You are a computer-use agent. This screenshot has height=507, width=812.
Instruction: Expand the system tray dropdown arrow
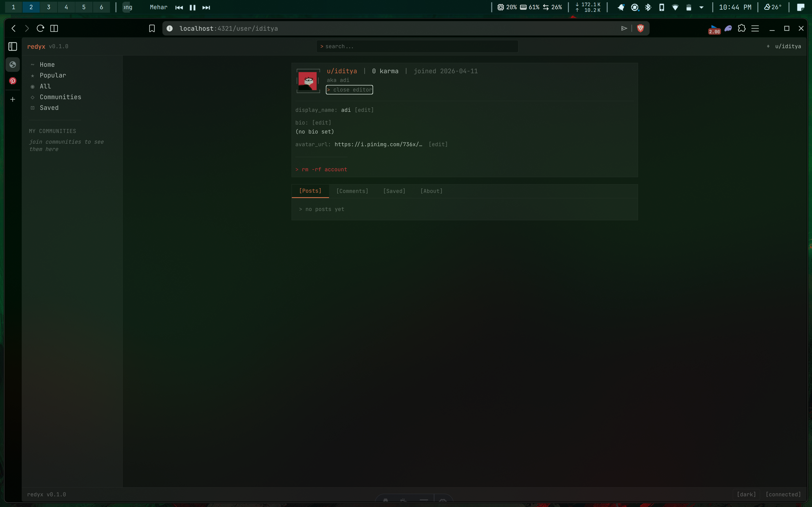click(x=701, y=7)
